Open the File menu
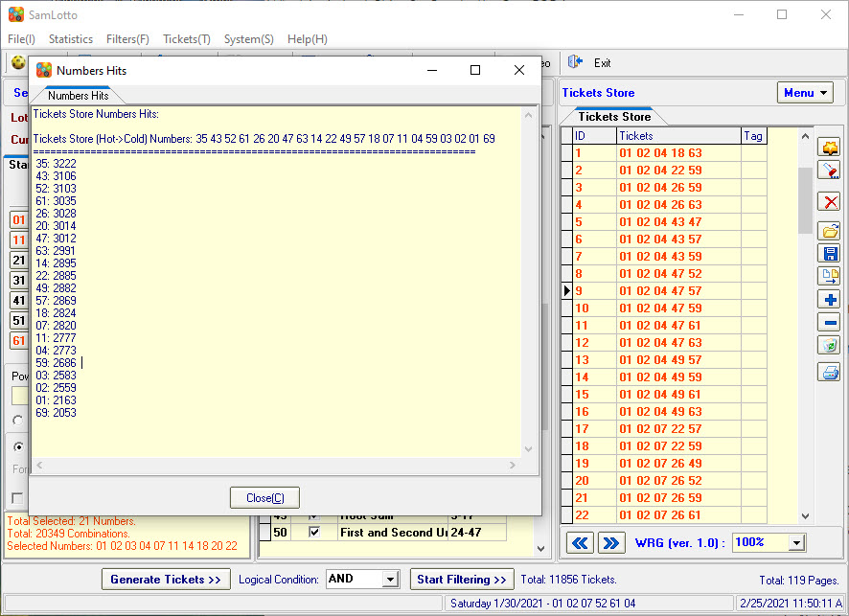This screenshot has width=849, height=616. pyautogui.click(x=21, y=39)
